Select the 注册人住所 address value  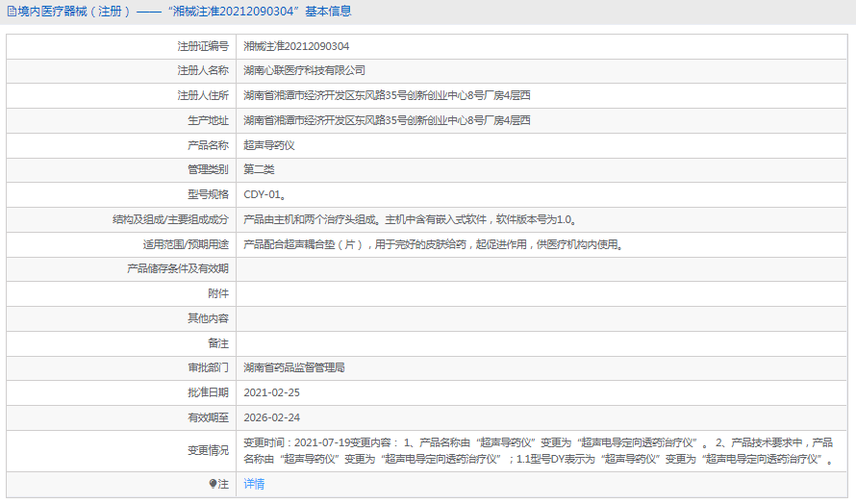387,95
